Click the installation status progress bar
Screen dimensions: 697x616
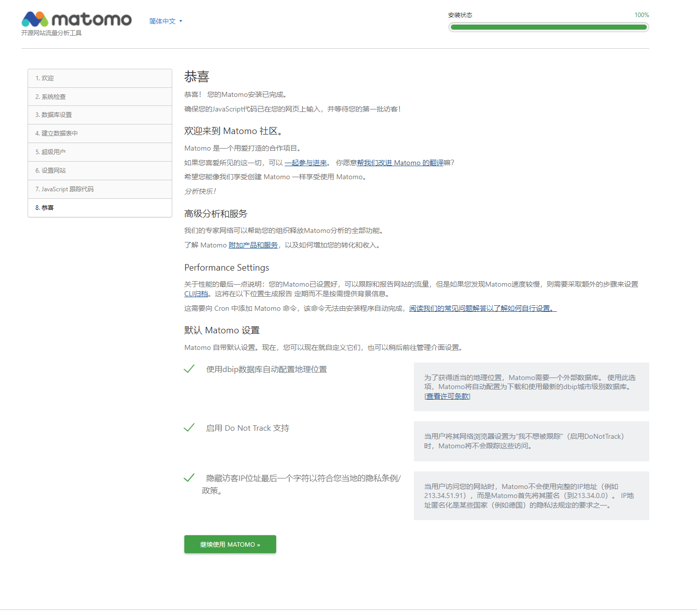tap(548, 27)
